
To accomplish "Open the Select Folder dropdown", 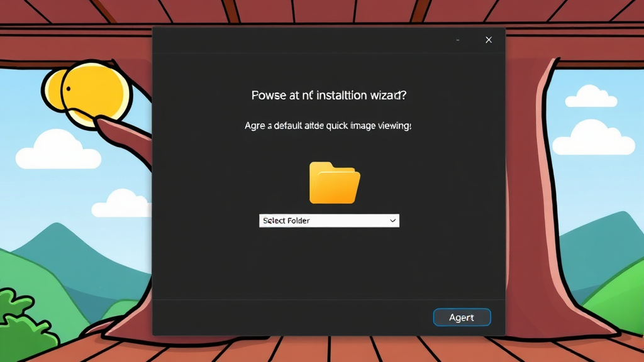I will [329, 221].
